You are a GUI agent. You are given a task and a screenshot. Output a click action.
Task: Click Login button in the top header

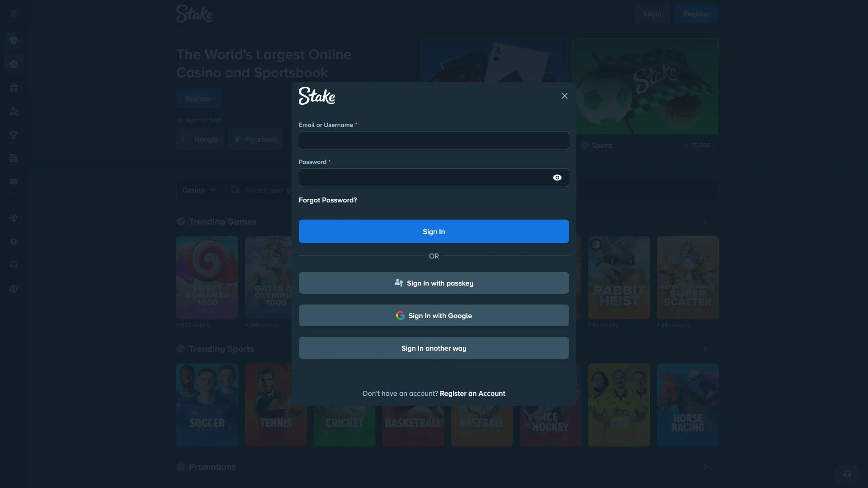coord(652,14)
